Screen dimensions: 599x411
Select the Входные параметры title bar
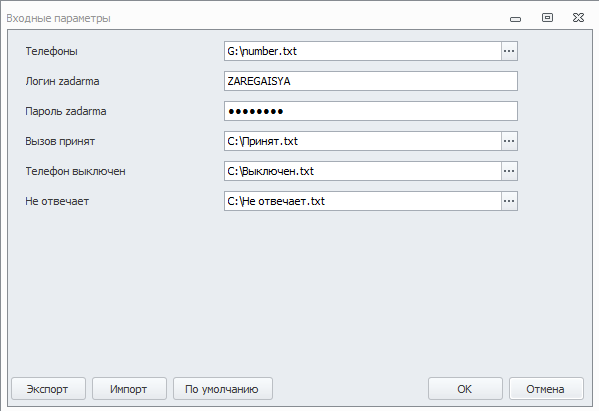pyautogui.click(x=252, y=18)
